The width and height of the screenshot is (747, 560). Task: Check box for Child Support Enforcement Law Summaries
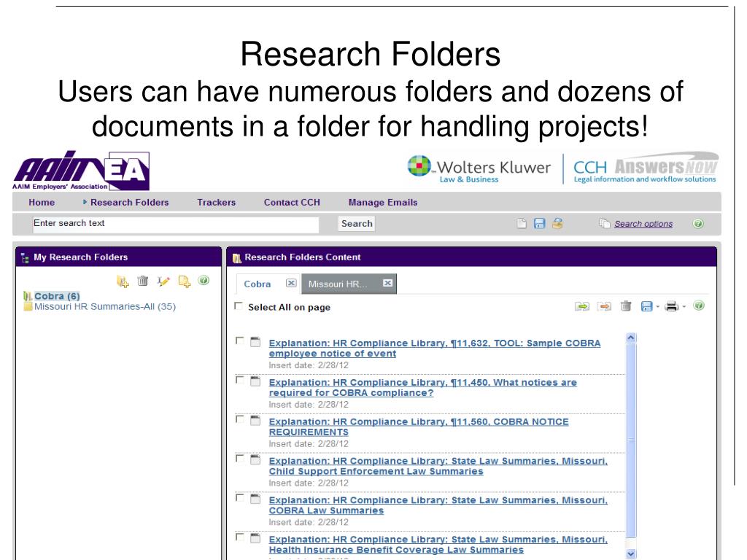tap(239, 459)
